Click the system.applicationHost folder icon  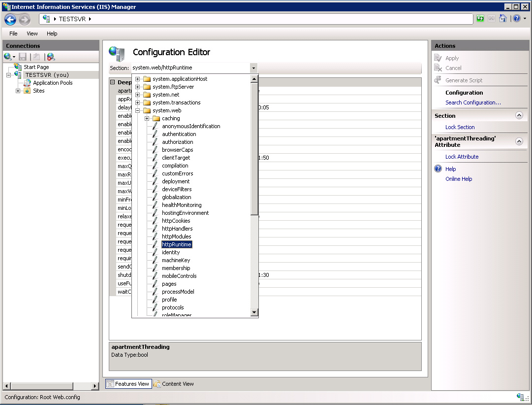147,79
